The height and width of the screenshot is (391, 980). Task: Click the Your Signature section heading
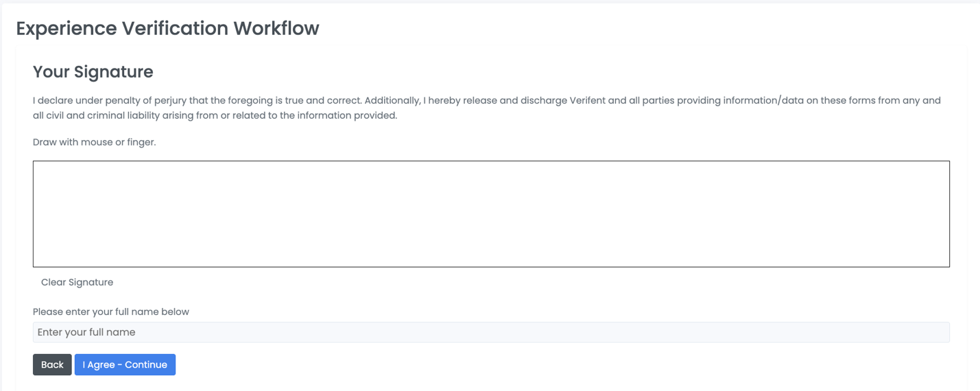93,72
